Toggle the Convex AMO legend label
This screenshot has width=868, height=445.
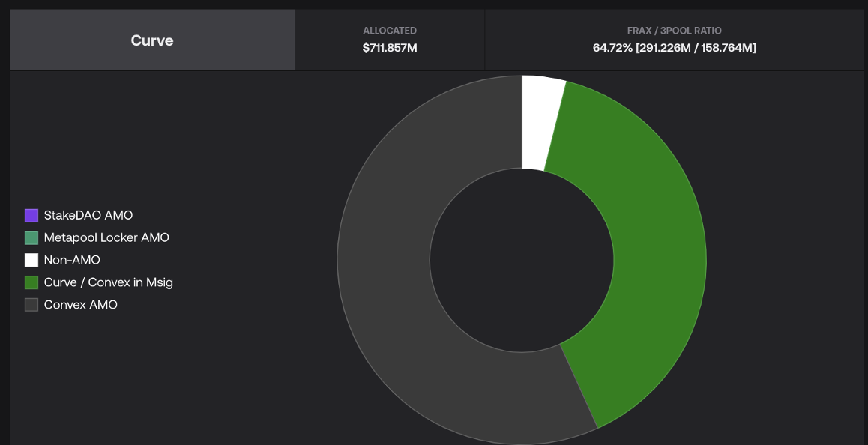click(80, 306)
